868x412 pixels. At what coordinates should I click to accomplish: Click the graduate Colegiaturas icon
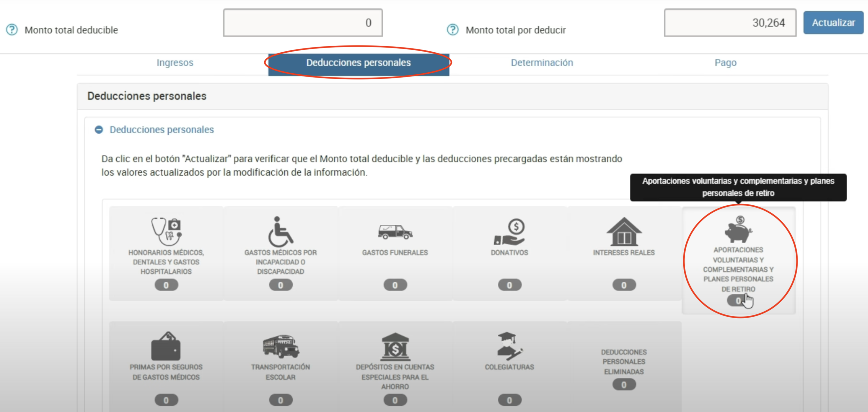pyautogui.click(x=509, y=346)
